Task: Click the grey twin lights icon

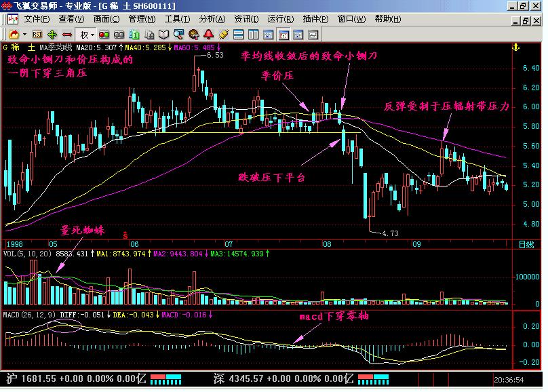Action: point(119,35)
